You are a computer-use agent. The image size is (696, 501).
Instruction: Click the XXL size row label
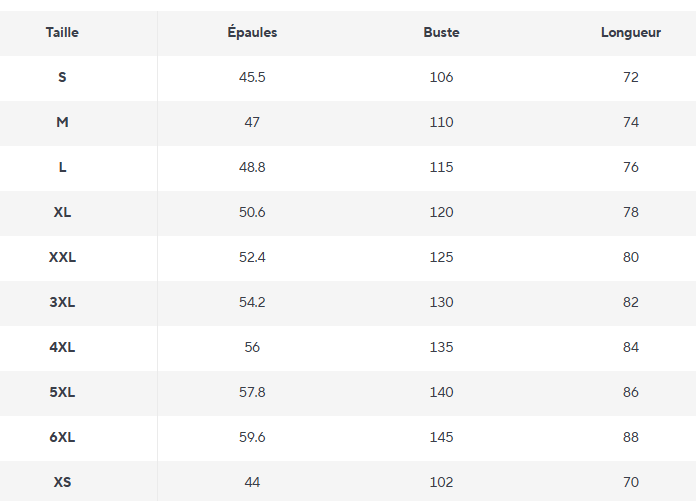coord(62,257)
